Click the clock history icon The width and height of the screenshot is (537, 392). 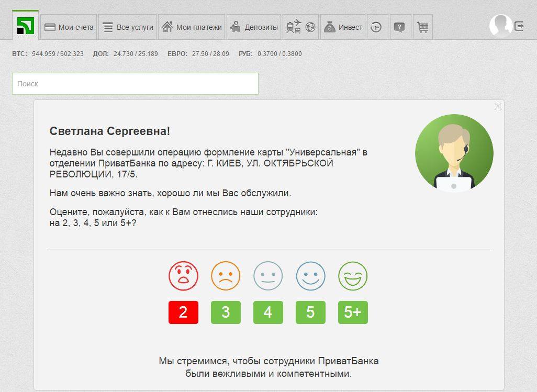pos(376,27)
